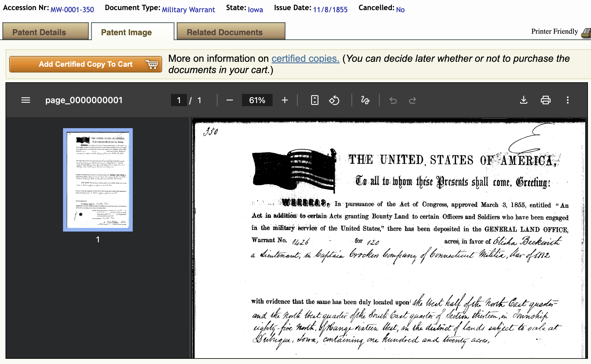The image size is (591, 364).
Task: Zoom out with the minus icon
Action: click(230, 100)
